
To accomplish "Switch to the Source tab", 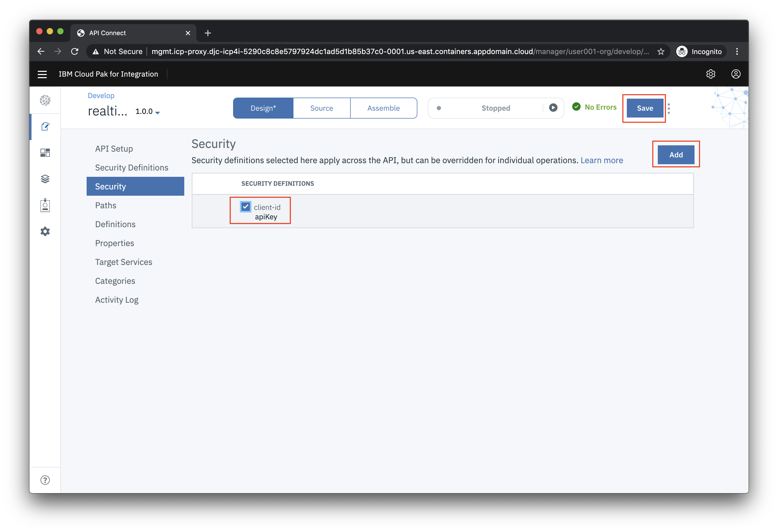I will (x=322, y=108).
